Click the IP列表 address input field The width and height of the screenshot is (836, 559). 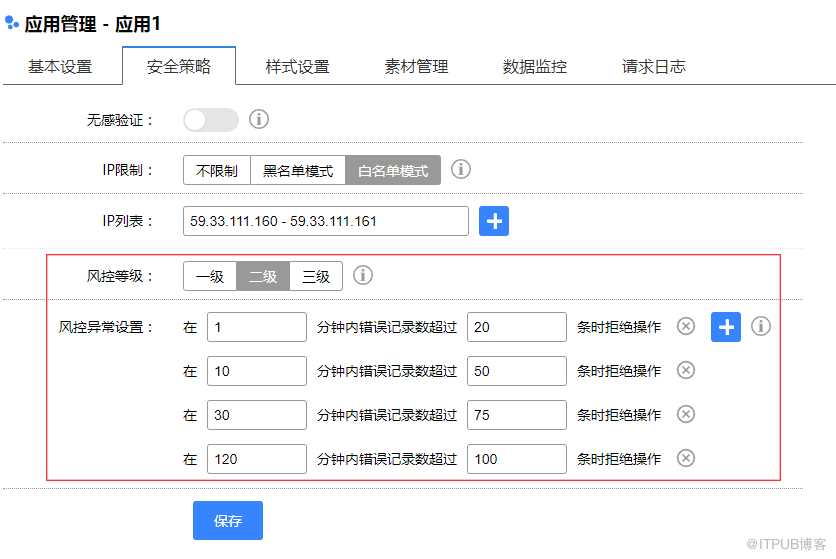coord(326,221)
